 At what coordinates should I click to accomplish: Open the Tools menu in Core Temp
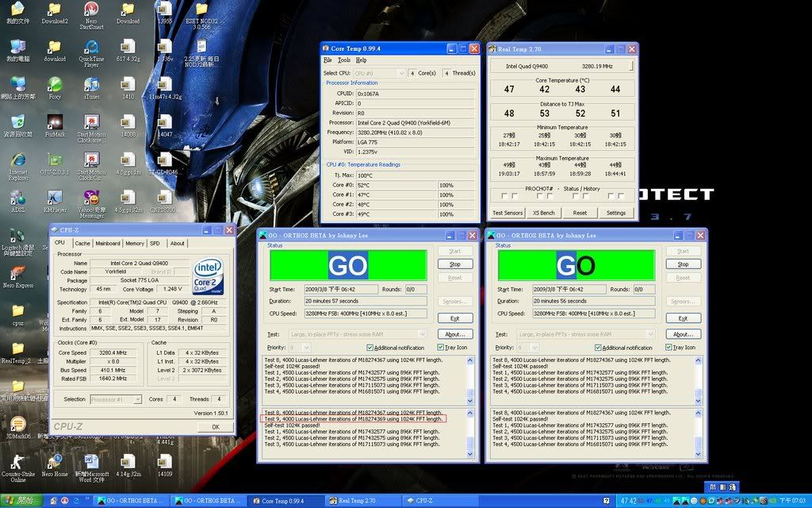click(344, 60)
